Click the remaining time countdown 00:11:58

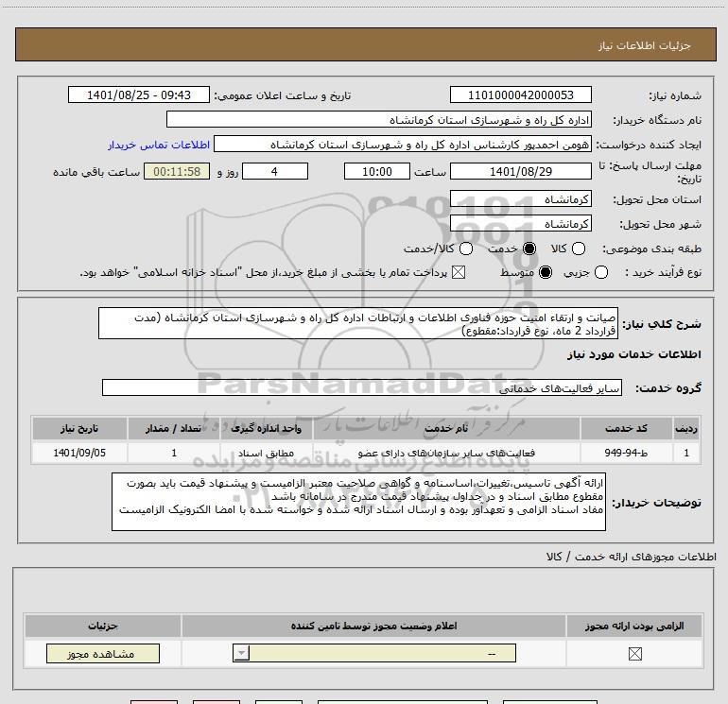pos(177,171)
